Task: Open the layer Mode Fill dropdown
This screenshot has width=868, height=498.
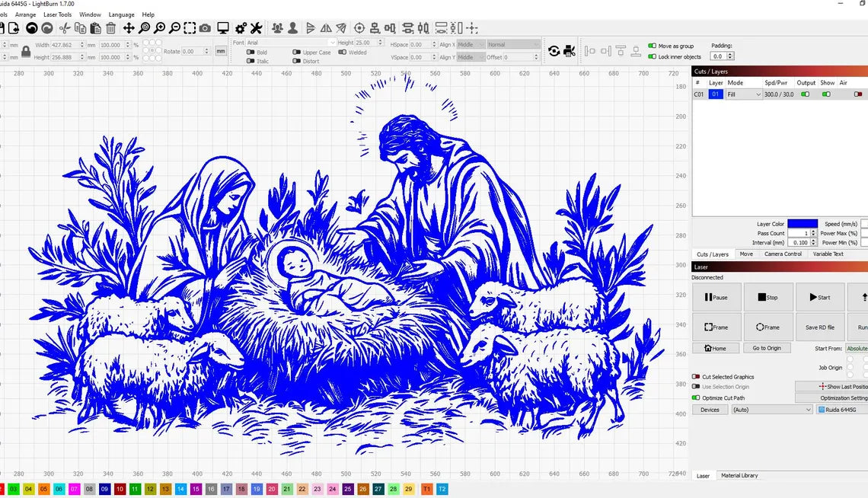Action: click(744, 94)
